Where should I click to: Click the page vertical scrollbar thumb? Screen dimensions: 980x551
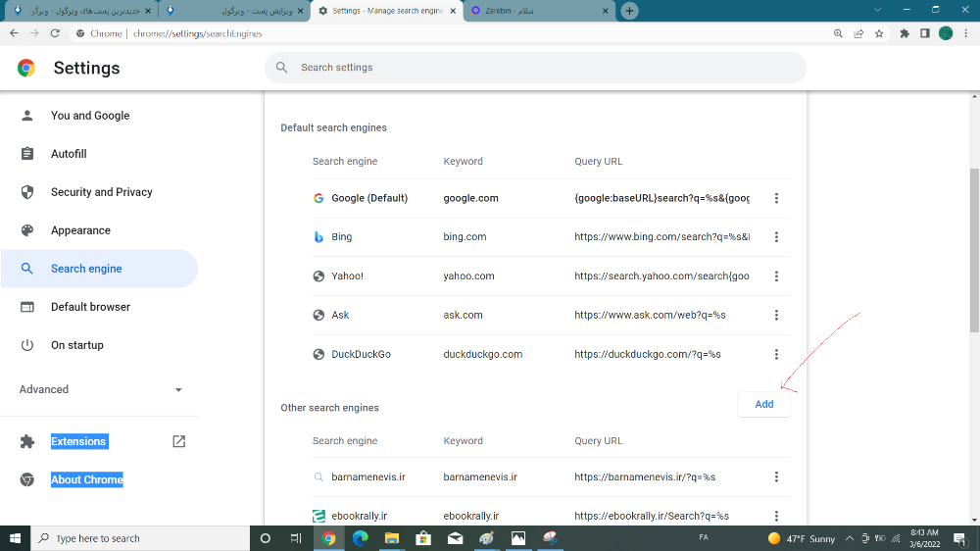[x=974, y=250]
